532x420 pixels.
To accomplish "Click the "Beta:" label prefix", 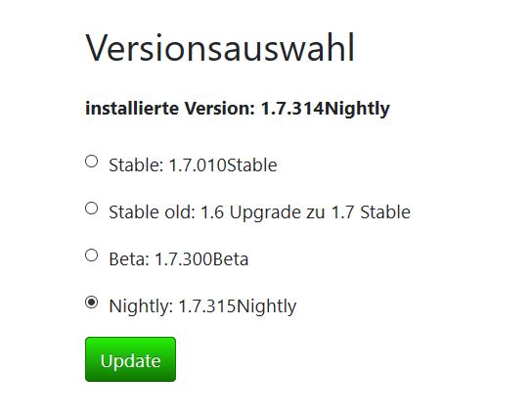I will click(129, 259).
